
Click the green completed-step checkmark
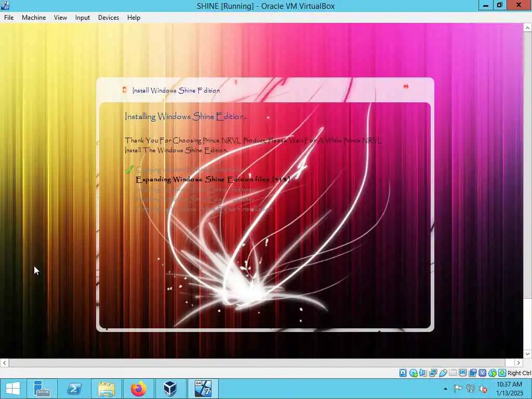(x=129, y=169)
